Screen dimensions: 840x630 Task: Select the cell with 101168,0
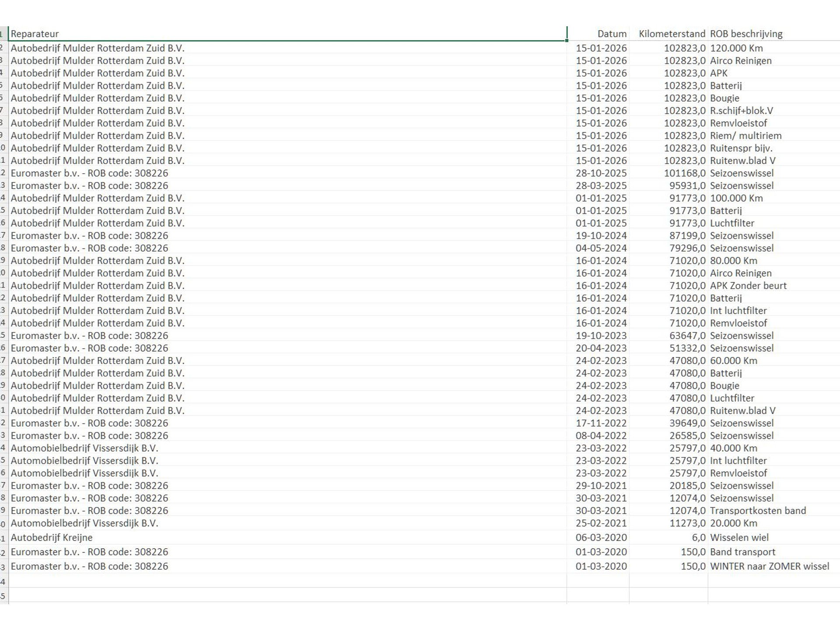(x=684, y=173)
